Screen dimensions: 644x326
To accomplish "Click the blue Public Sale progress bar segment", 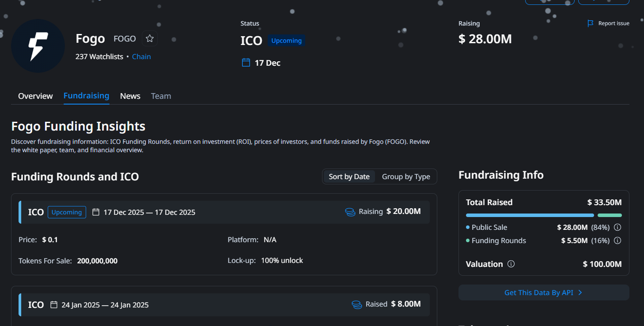I will coord(530,215).
